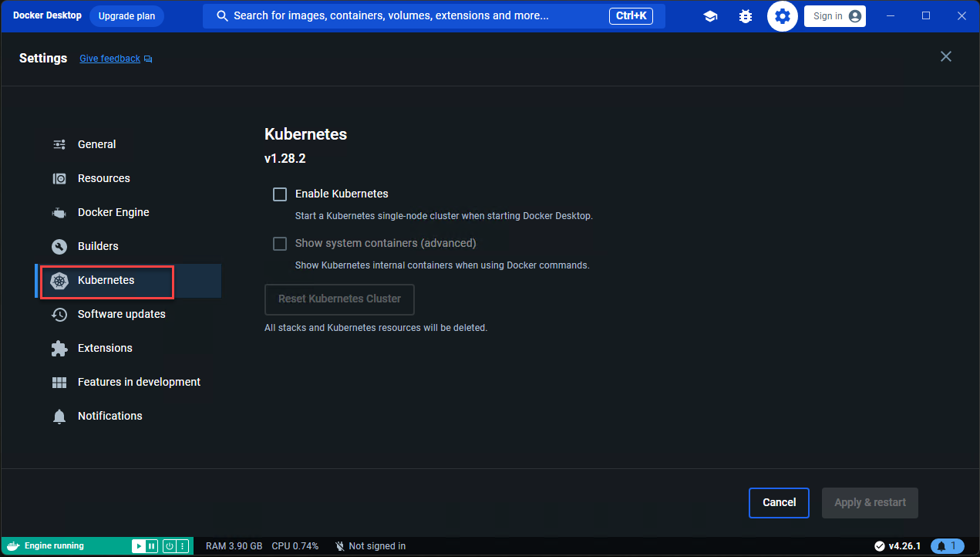The height and width of the screenshot is (557, 980).
Task: Click the Kubernetes v1.28.2 version text
Action: (x=285, y=159)
